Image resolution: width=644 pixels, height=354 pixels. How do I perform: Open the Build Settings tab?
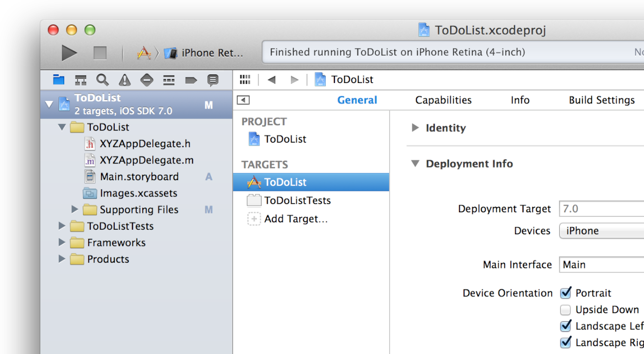point(602,100)
